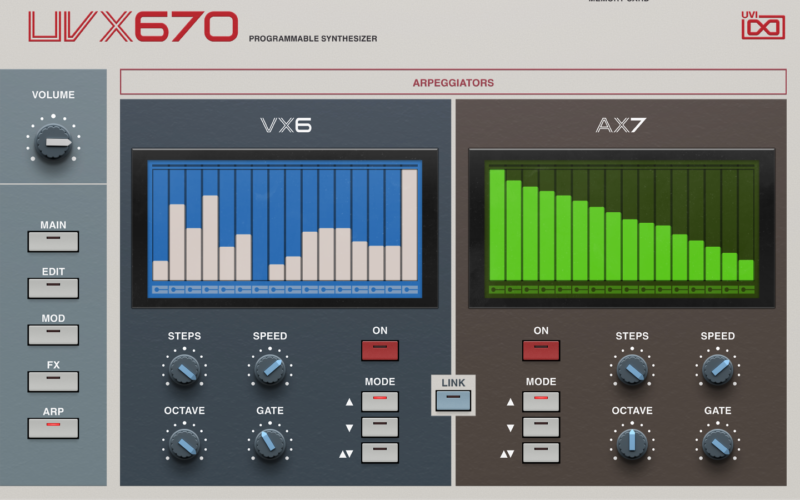Screen dimensions: 800x500
Task: Select the ARP page button
Action: (x=53, y=428)
